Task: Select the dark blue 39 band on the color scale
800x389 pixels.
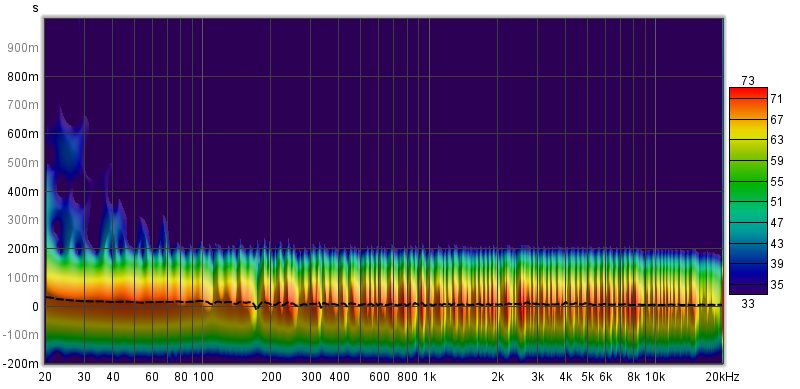Action: click(748, 264)
